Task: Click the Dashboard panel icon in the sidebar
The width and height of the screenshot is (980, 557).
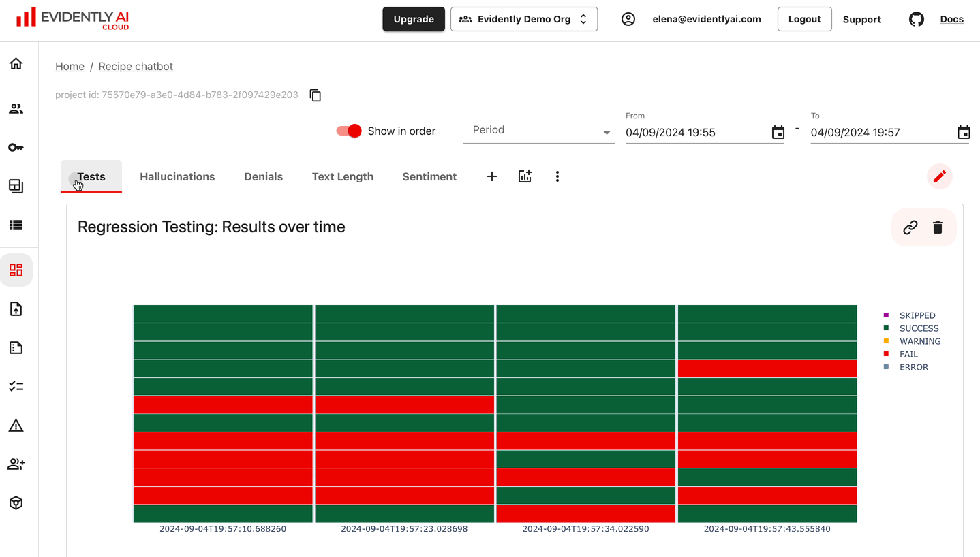Action: [16, 270]
